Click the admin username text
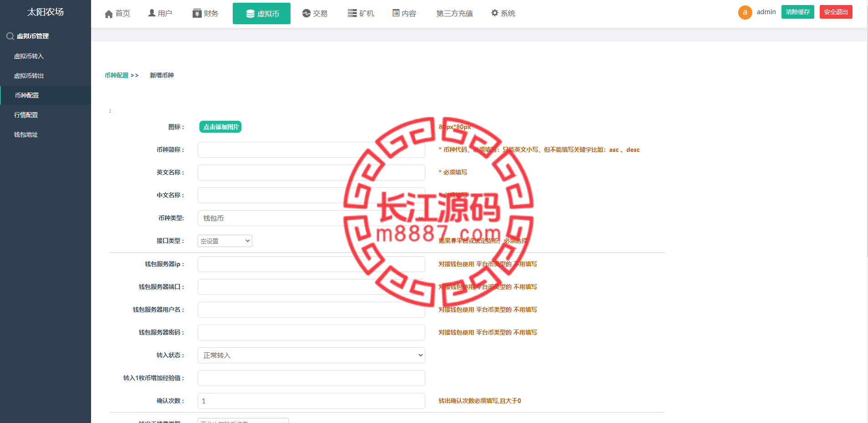This screenshot has width=868, height=423. click(766, 12)
